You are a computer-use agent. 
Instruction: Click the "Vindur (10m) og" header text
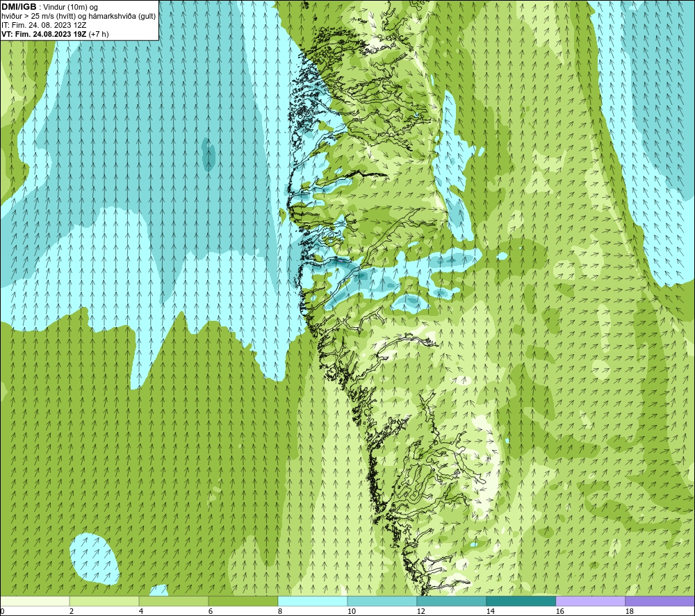click(x=70, y=8)
